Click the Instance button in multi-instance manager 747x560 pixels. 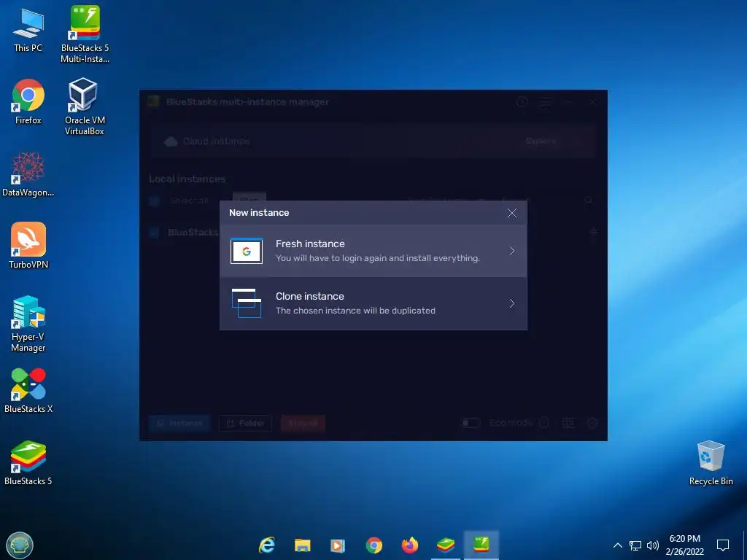click(x=179, y=423)
